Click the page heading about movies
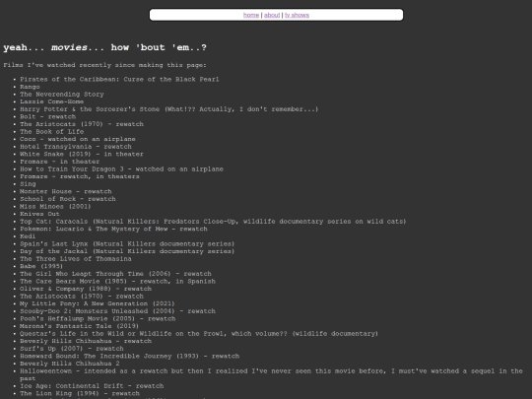 pyautogui.click(x=104, y=47)
